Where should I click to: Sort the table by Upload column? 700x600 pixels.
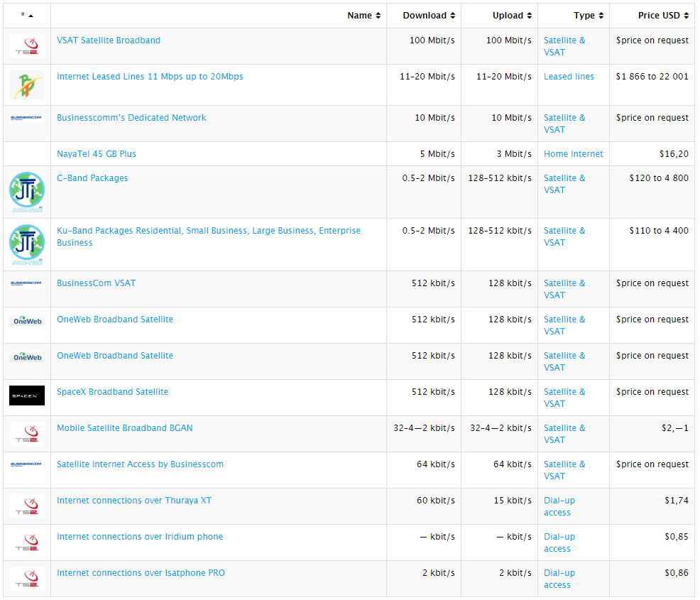[x=512, y=16]
